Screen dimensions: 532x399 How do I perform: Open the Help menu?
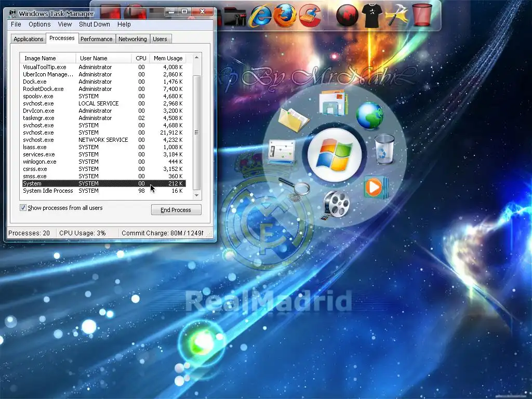tap(124, 24)
